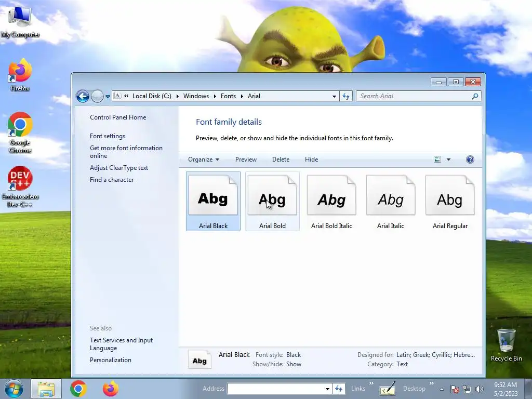The image size is (532, 399).
Task: Navigate to Windows in the breadcrumb
Action: point(196,96)
